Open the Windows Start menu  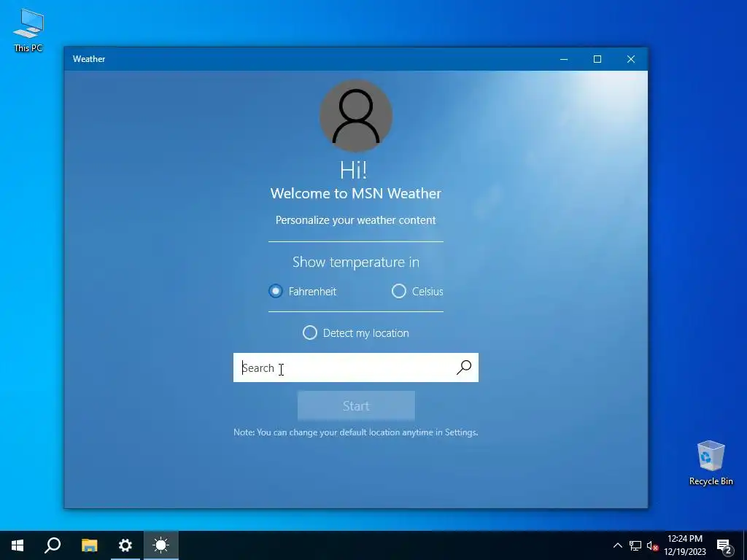click(18, 545)
